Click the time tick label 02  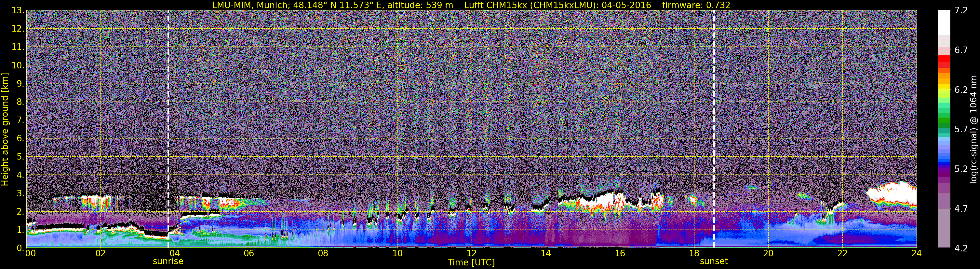pyautogui.click(x=101, y=253)
